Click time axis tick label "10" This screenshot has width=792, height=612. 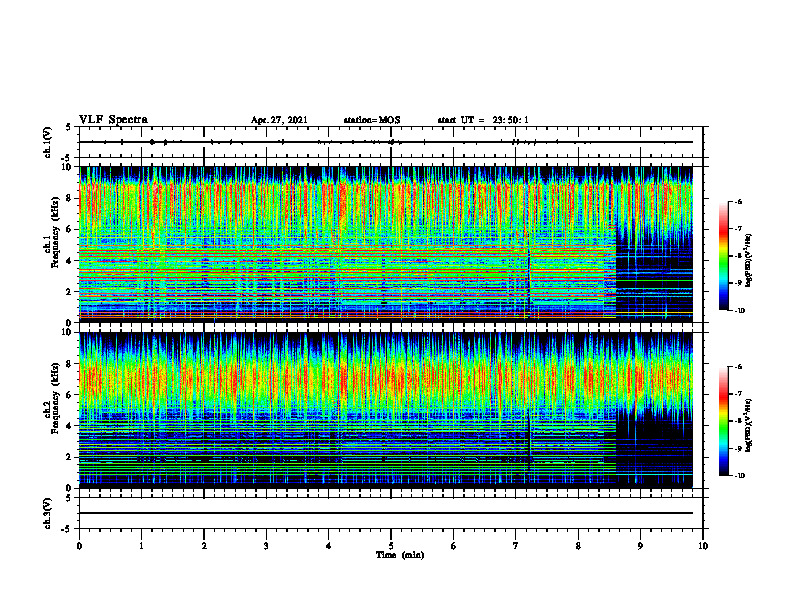coord(703,546)
